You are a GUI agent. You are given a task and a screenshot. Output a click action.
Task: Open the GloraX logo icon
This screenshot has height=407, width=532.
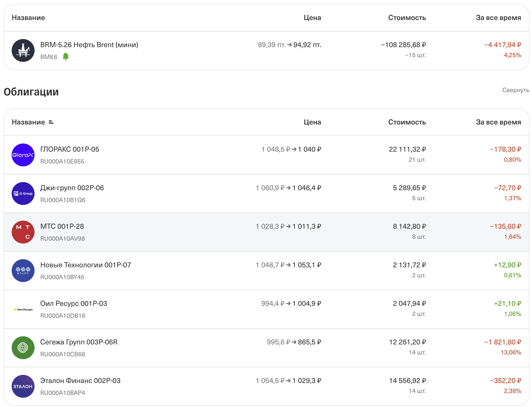click(23, 155)
